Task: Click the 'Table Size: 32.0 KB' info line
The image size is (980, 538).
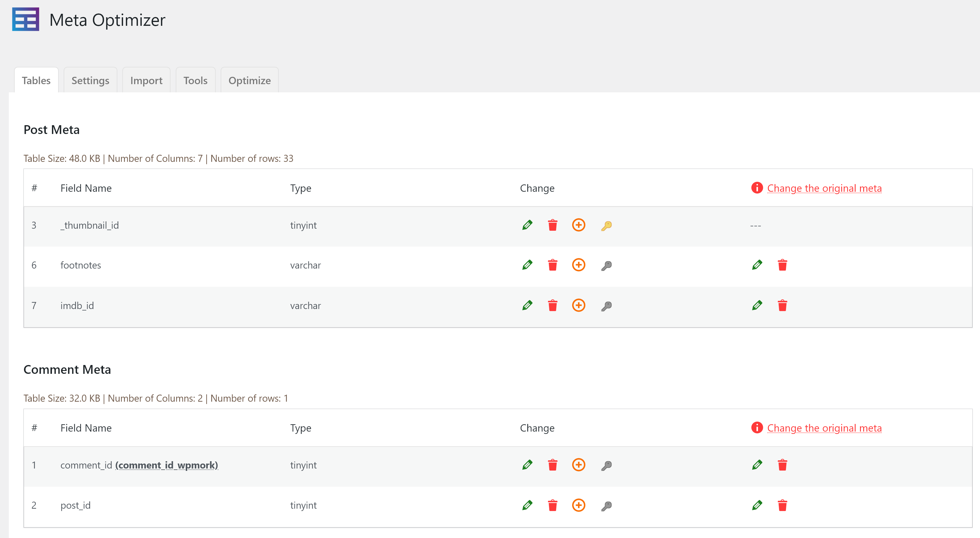Action: pos(156,398)
